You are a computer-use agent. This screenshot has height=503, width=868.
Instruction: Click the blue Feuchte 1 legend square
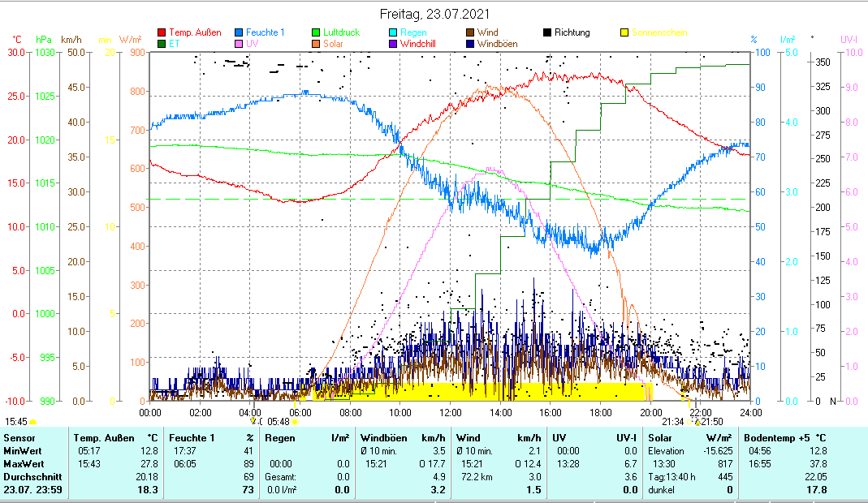click(x=240, y=33)
